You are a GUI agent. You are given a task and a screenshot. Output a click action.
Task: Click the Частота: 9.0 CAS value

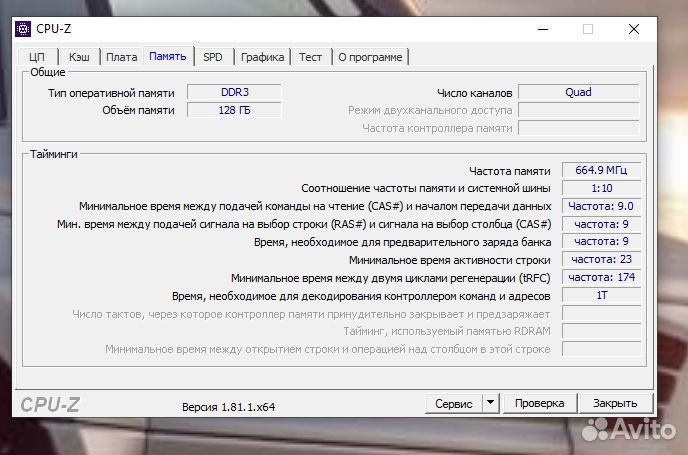tap(601, 206)
